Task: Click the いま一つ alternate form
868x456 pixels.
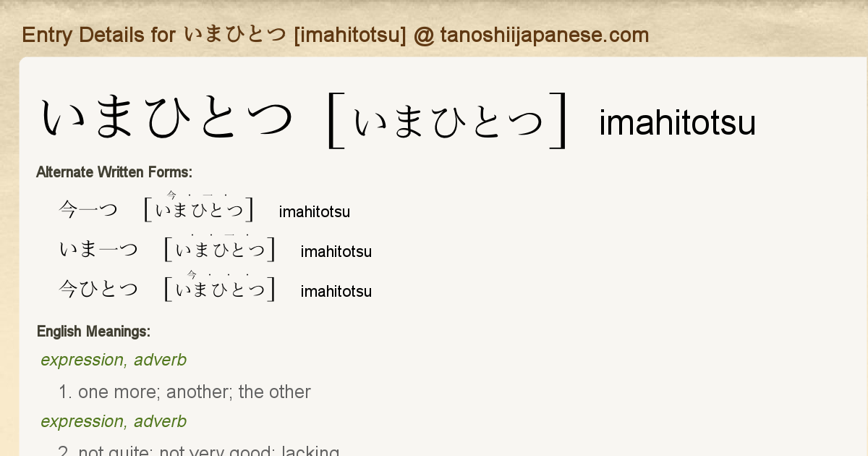Action: [98, 250]
